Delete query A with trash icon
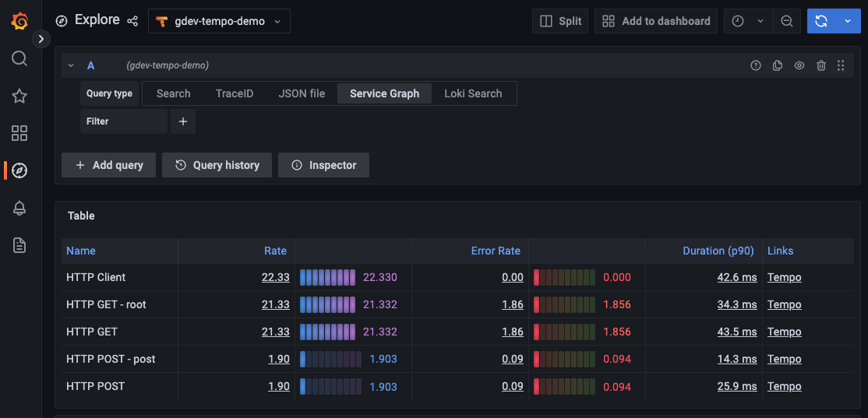868x418 pixels. 820,66
